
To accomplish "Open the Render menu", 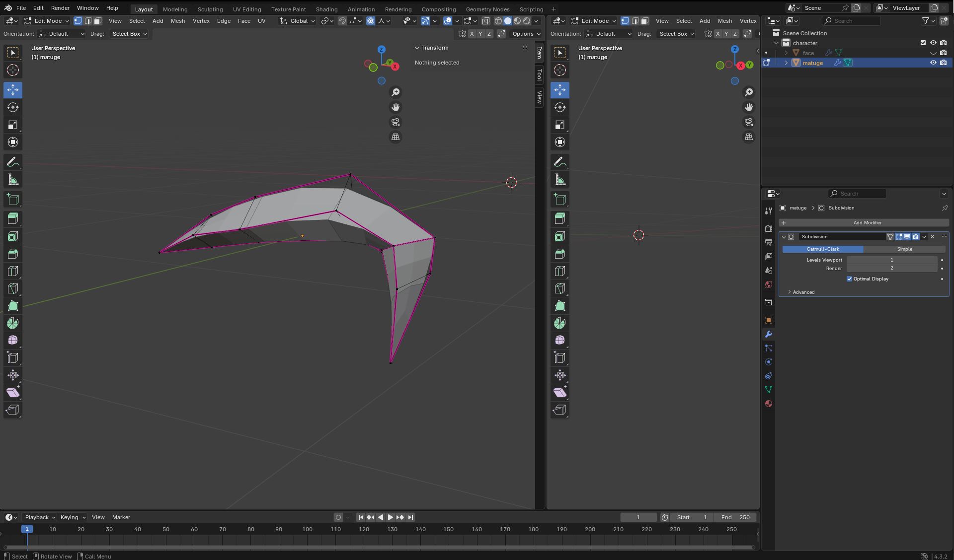I will click(x=60, y=8).
